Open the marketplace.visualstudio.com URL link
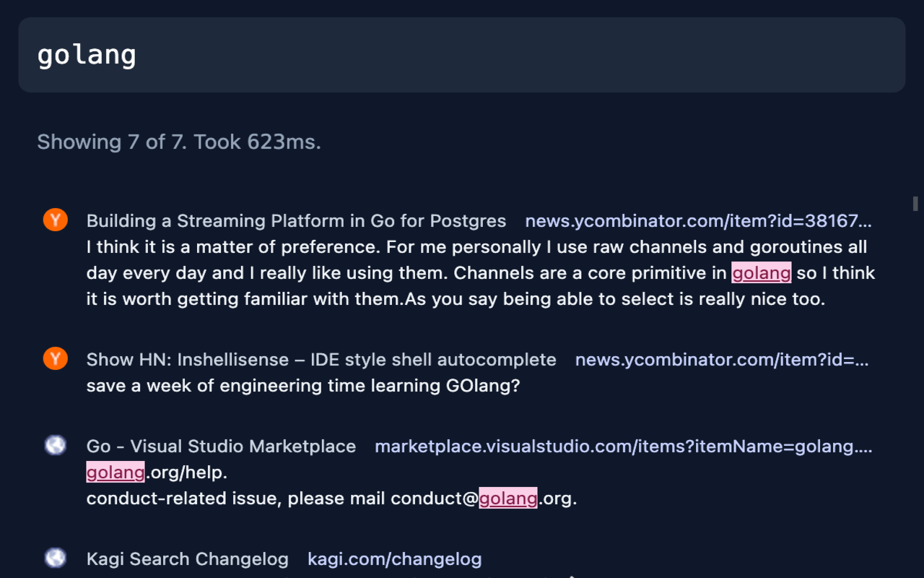 coord(624,446)
